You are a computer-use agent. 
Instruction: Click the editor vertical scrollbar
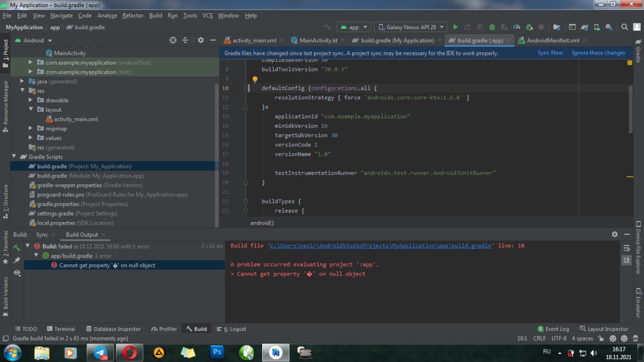pyautogui.click(x=631, y=109)
